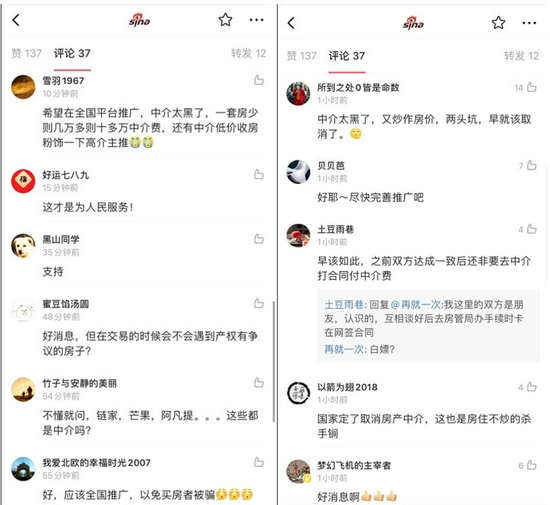Tap the back arrow in left panel
Viewport: 550px width, 505px height.
16,20
